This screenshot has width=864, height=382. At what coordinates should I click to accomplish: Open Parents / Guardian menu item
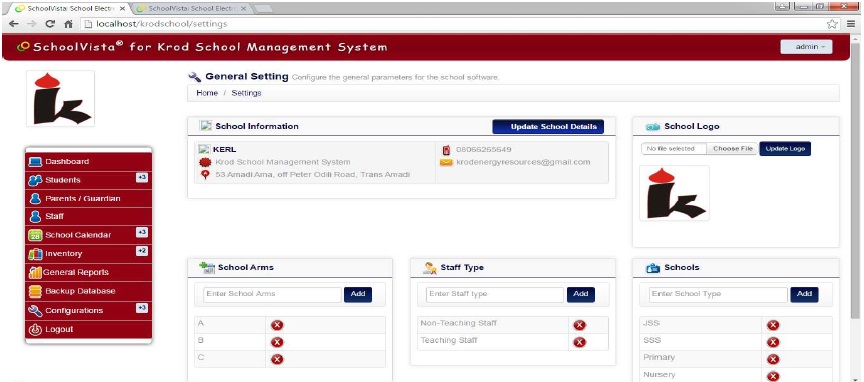tap(88, 198)
